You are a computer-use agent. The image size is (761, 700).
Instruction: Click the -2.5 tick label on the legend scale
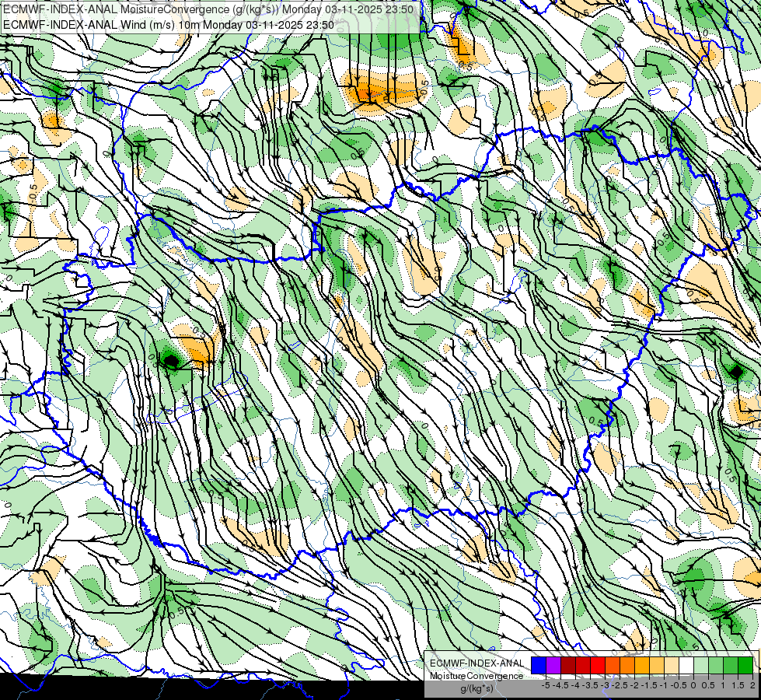pos(620,685)
